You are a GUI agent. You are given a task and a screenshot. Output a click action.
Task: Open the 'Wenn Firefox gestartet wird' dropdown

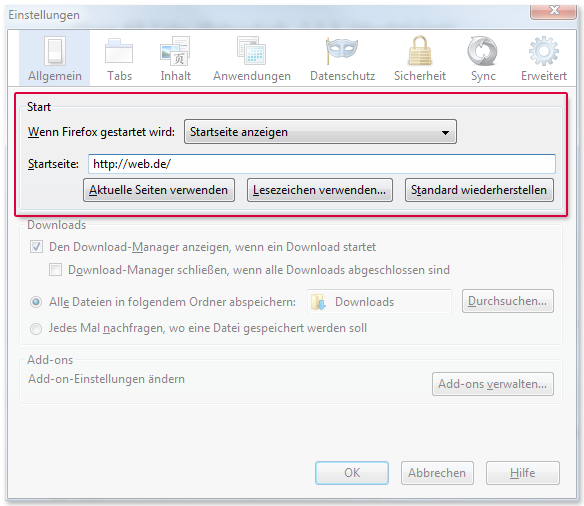pyautogui.click(x=320, y=132)
